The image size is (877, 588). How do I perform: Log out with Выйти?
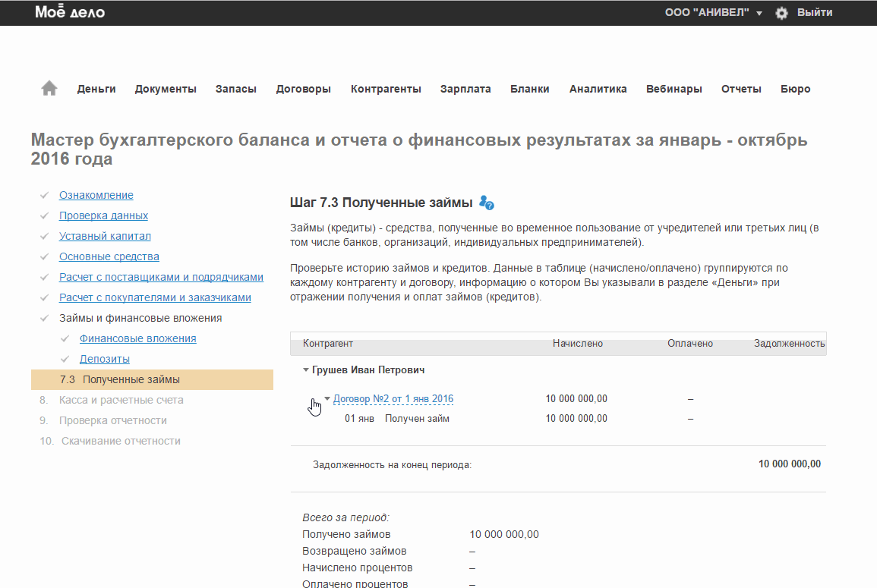tap(815, 12)
